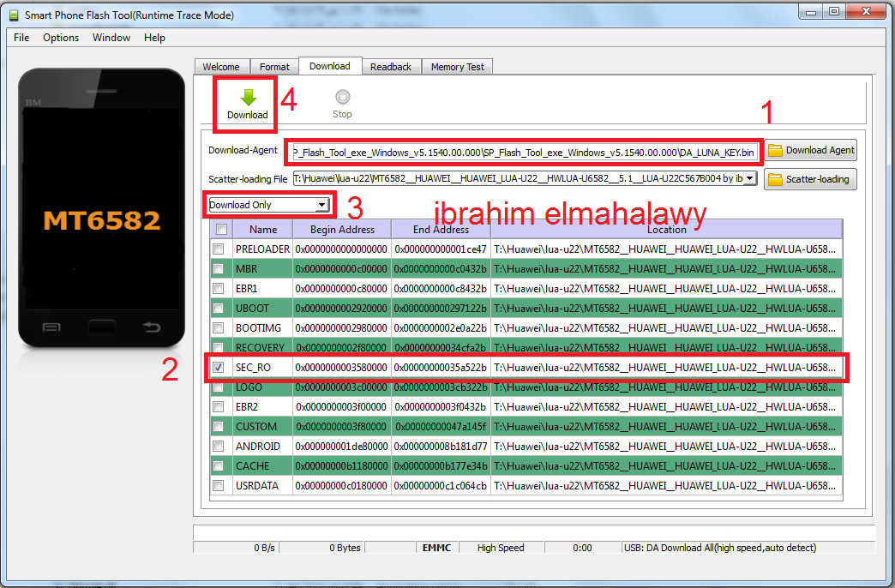Click the Stop icon in the toolbar
Screen dimensions: 895x588
click(342, 97)
